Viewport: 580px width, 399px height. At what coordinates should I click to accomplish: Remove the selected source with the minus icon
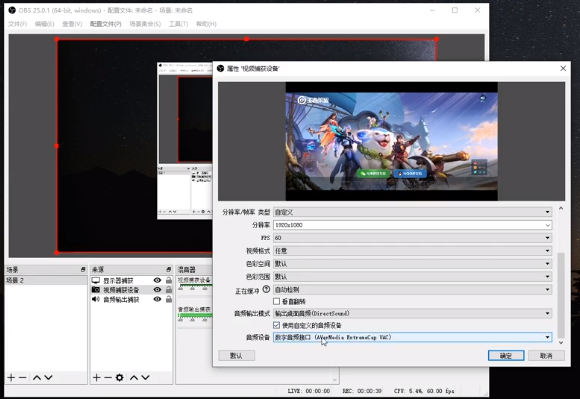coord(108,378)
